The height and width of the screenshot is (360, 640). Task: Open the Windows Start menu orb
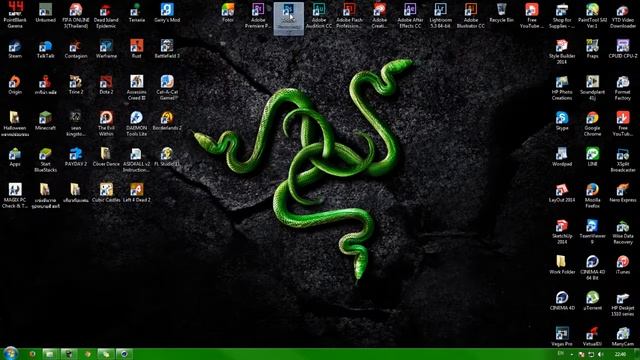pyautogui.click(x=10, y=353)
